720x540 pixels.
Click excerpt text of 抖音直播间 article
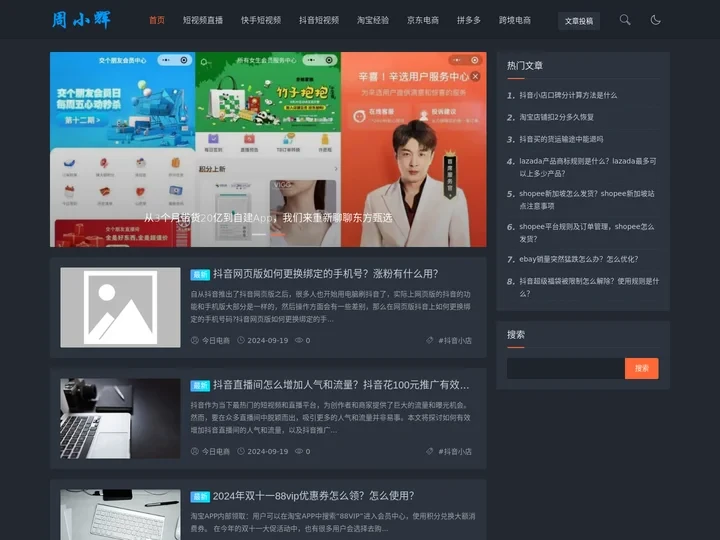click(x=331, y=418)
